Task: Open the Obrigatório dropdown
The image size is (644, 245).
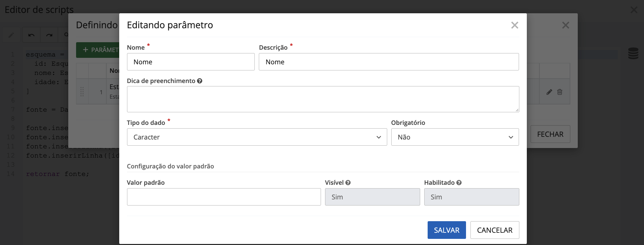Action: click(x=455, y=137)
